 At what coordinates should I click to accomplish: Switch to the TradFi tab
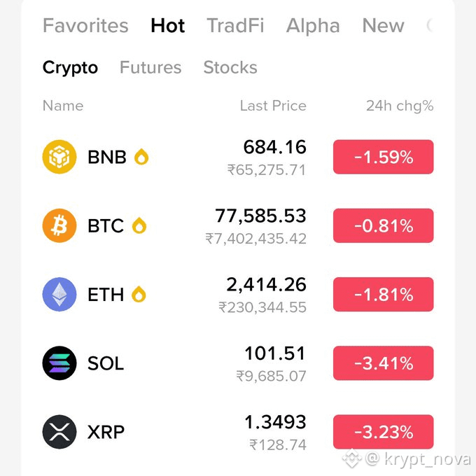coord(235,25)
